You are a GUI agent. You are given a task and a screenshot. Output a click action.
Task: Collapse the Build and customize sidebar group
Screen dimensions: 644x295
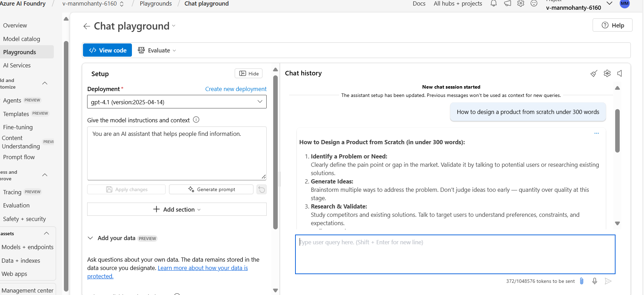tap(45, 83)
